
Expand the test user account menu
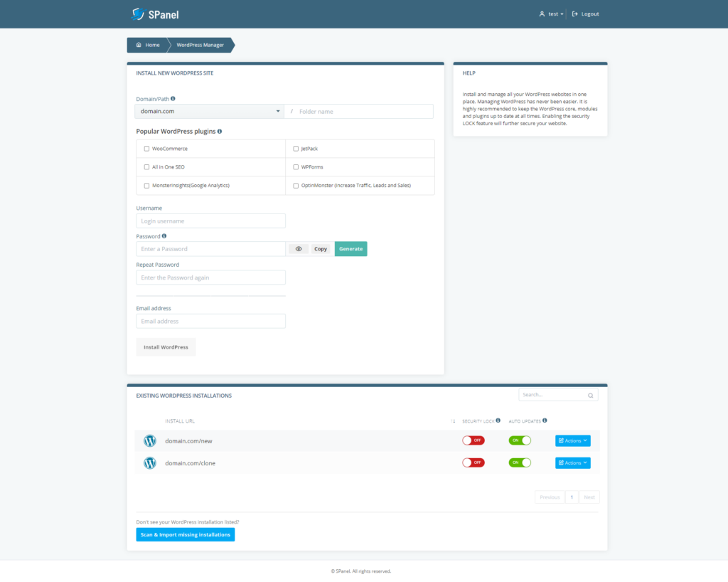551,13
